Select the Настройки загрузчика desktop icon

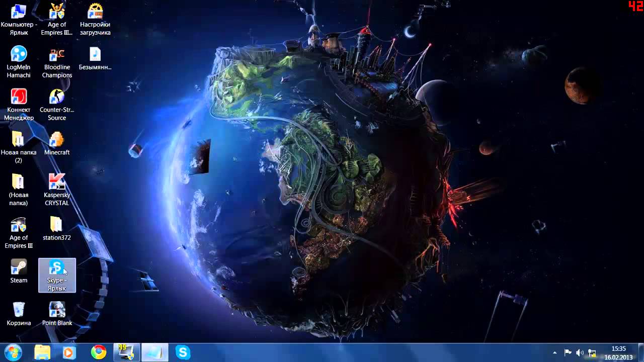[x=95, y=20]
